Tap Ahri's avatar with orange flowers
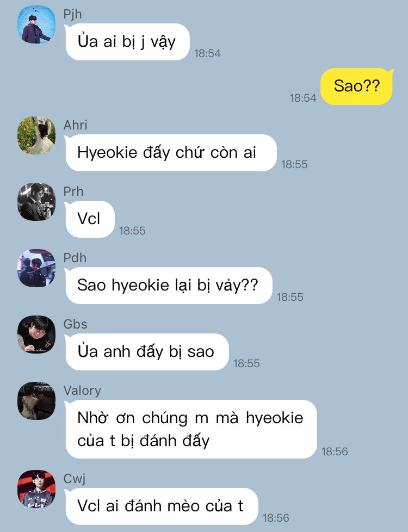The image size is (408, 532). (x=36, y=135)
